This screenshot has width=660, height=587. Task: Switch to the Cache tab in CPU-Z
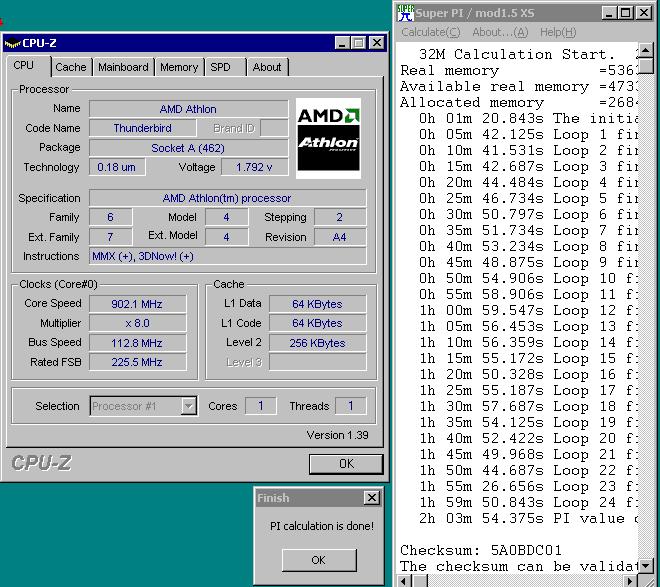[71, 67]
